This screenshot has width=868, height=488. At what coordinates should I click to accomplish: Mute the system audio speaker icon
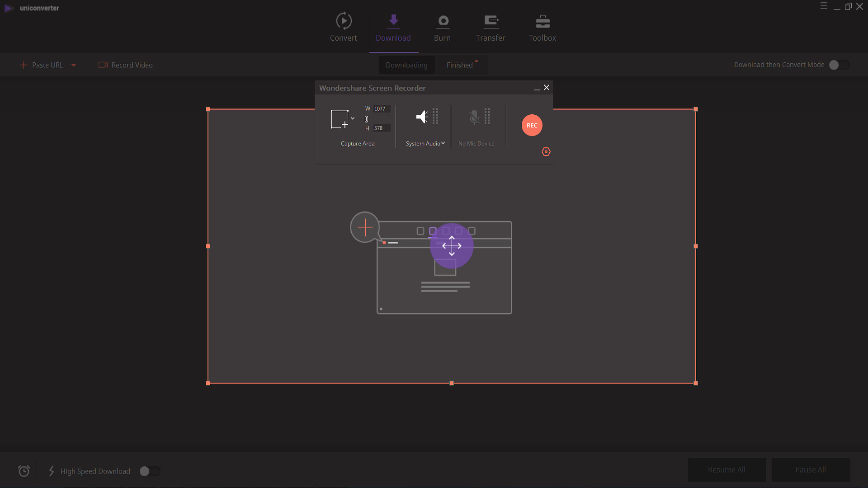[x=422, y=117]
